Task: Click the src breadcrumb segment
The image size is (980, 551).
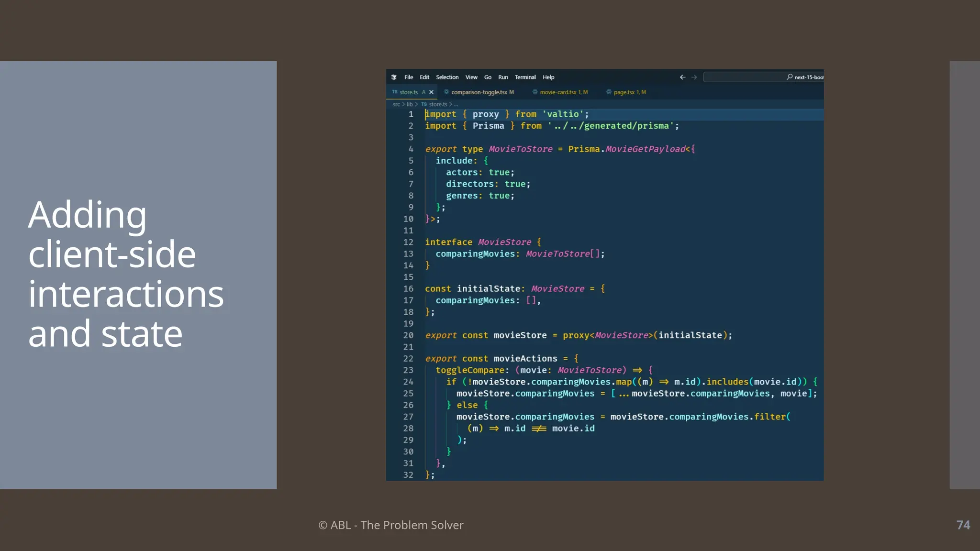Action: click(396, 104)
